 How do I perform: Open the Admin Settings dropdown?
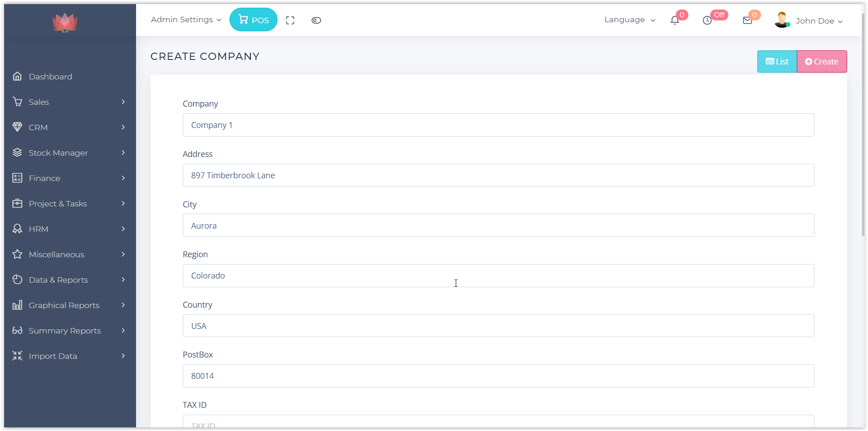pos(186,20)
